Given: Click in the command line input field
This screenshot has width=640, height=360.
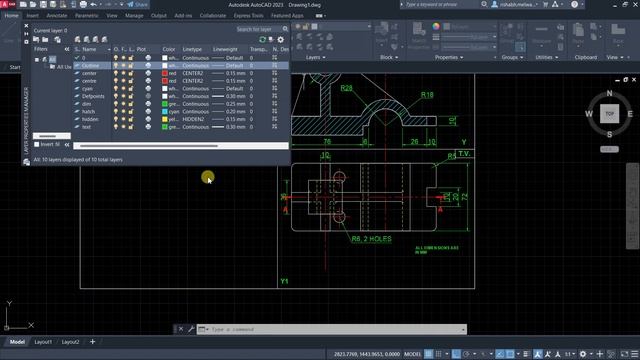Looking at the screenshot, I should click(336, 329).
